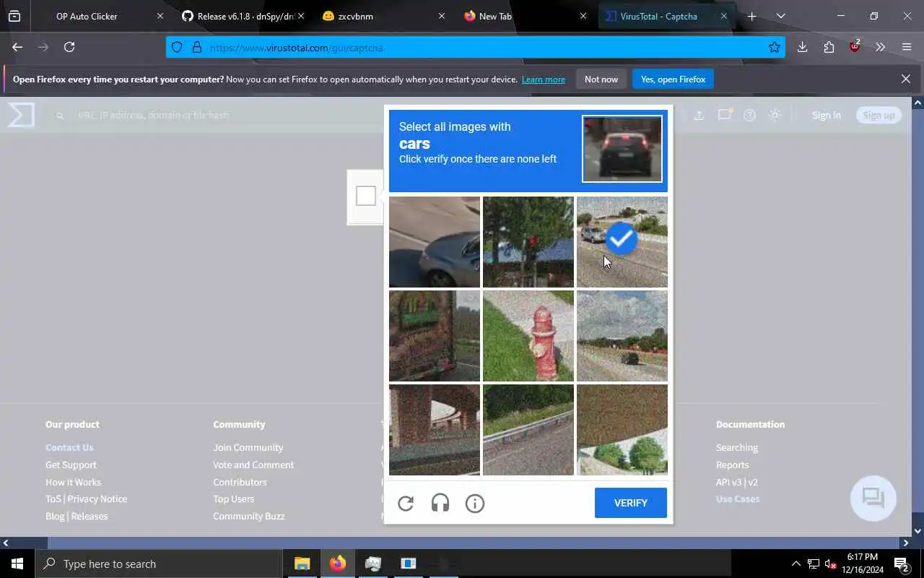The height and width of the screenshot is (578, 924).
Task: Select the distant car on road tile
Action: coord(622,336)
